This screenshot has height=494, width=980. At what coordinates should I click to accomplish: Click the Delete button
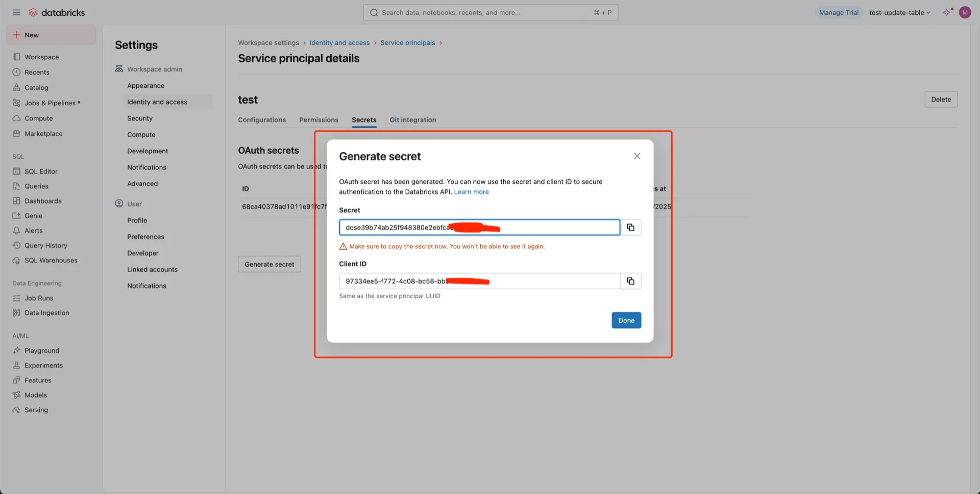(x=941, y=99)
